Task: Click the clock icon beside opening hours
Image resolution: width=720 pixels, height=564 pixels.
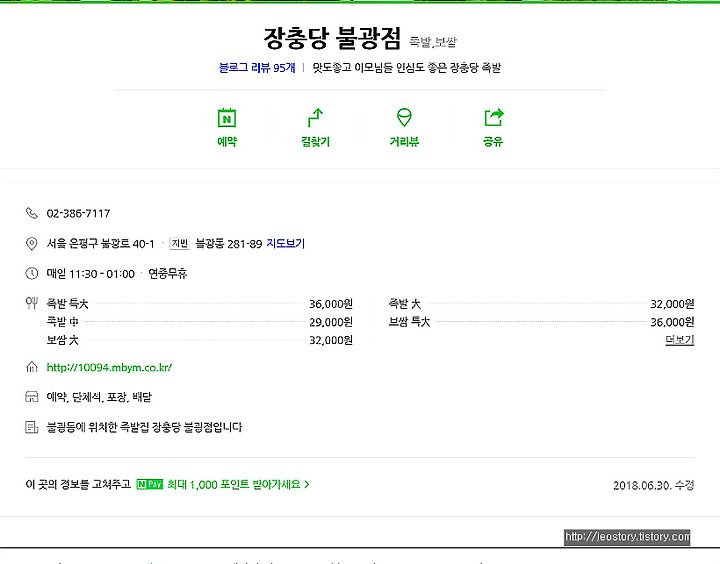Action: click(x=31, y=274)
